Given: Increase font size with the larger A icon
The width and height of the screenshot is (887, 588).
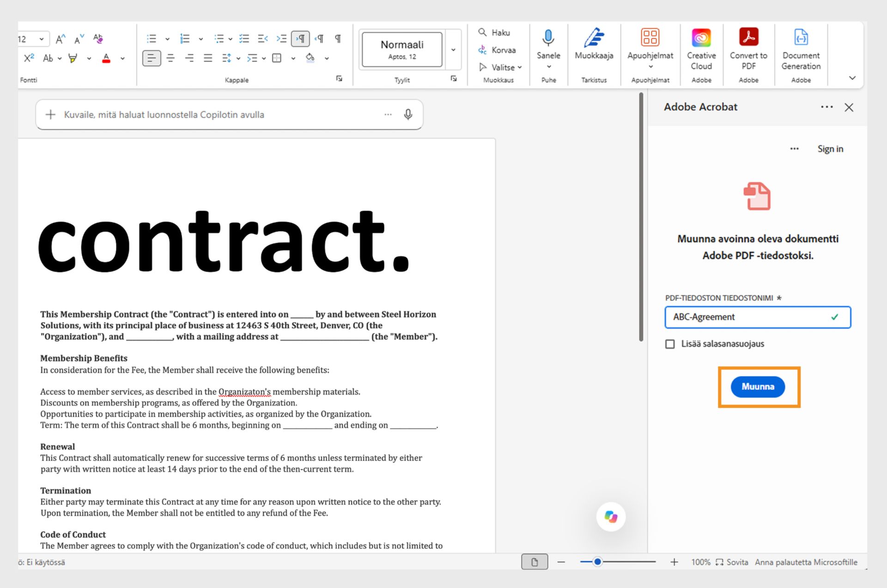Looking at the screenshot, I should (x=60, y=39).
